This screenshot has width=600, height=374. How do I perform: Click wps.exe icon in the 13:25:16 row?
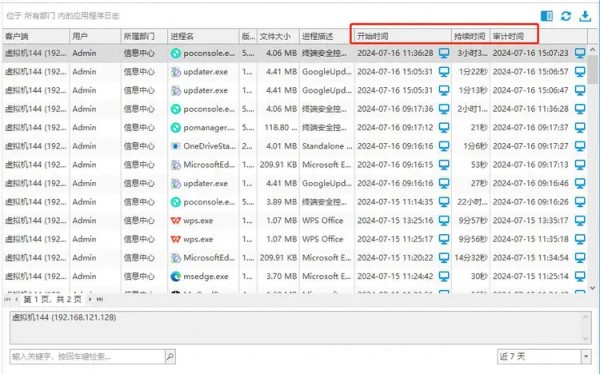[x=176, y=220]
